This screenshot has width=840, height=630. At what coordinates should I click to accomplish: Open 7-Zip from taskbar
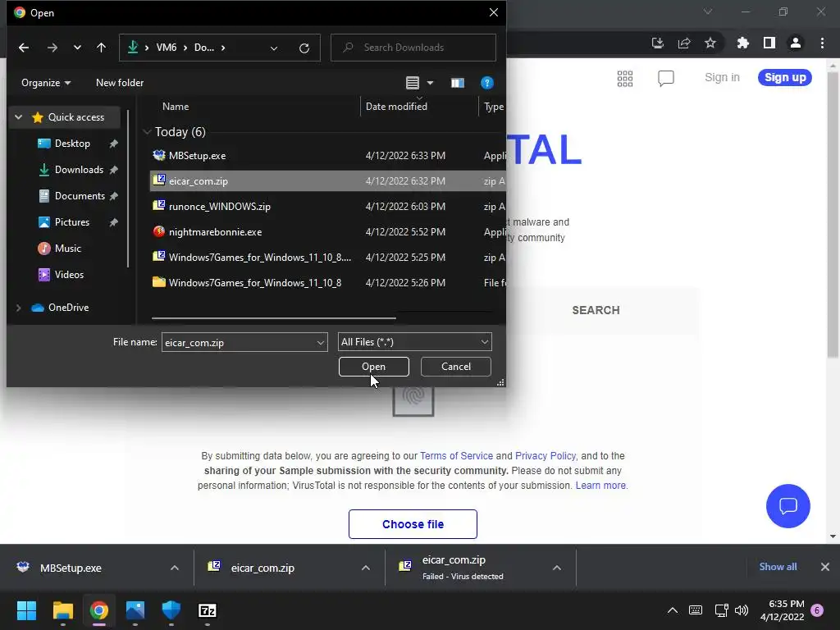click(x=208, y=610)
